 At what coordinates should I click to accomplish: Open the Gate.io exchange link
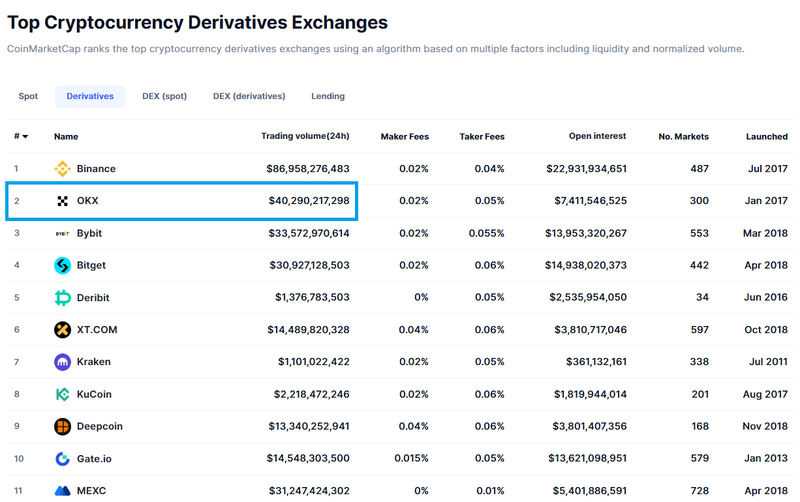click(94, 459)
